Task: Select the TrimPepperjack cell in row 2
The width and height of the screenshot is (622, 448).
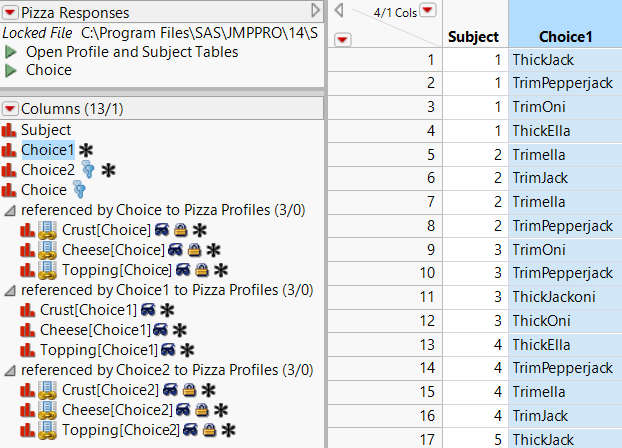Action: pyautogui.click(x=561, y=83)
